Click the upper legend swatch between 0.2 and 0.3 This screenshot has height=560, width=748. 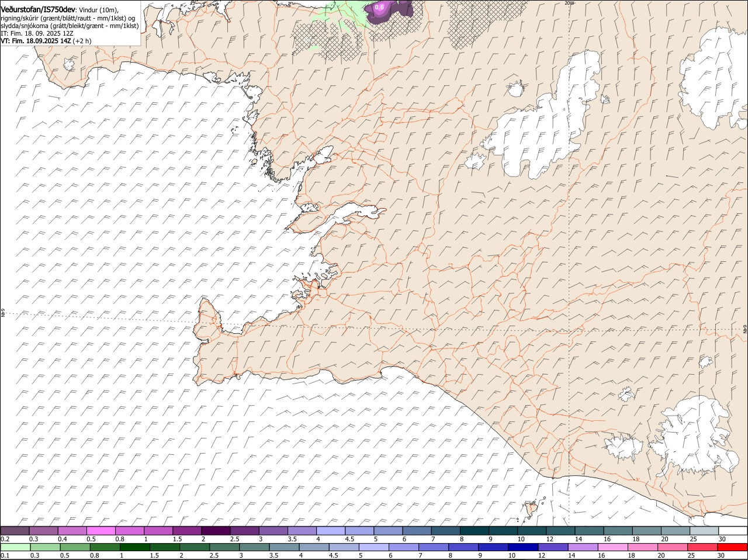click(15, 531)
